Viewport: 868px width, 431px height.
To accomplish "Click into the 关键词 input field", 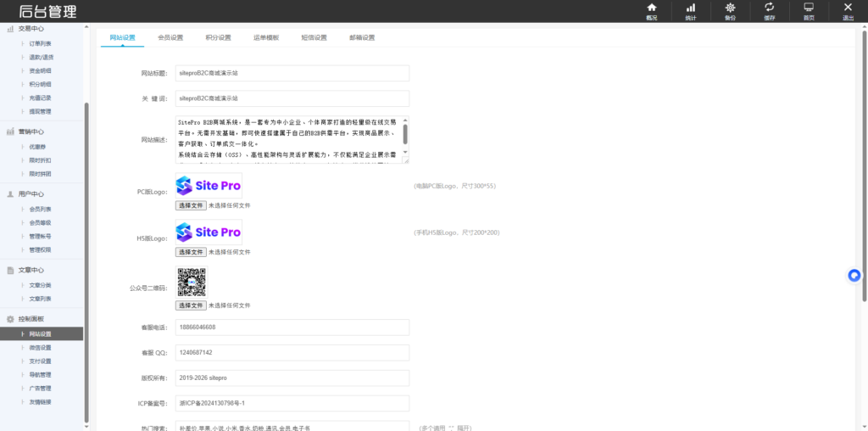I will coord(292,98).
